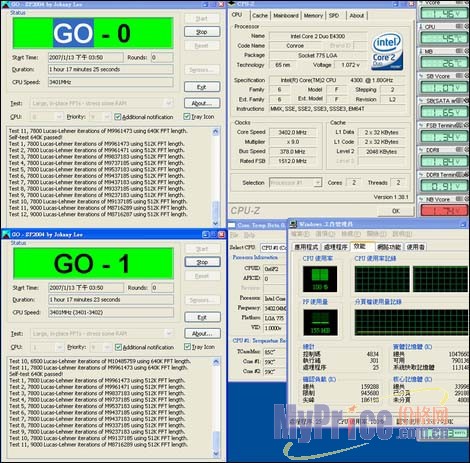Switch to the Memory tab in CPU-Z
The height and width of the screenshot is (463, 470).
point(313,16)
